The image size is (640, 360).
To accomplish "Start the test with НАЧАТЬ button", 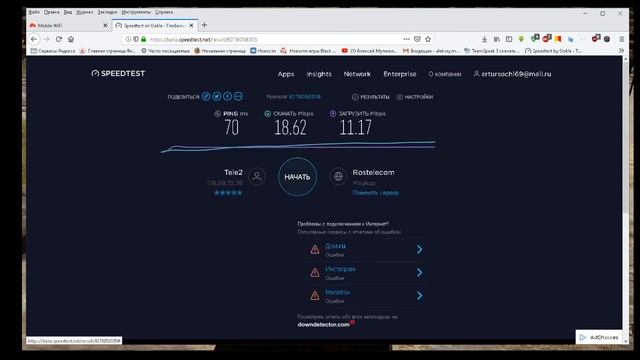I will (x=297, y=177).
